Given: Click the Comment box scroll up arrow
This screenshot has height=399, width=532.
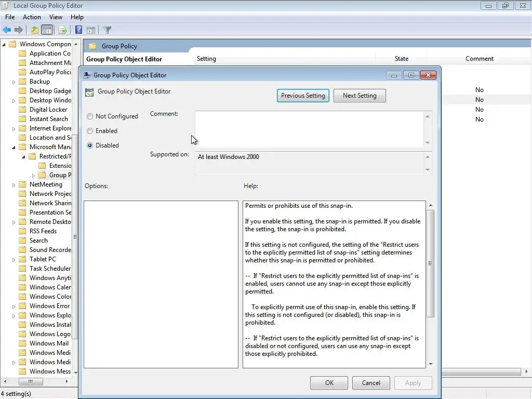Looking at the screenshot, I should [x=428, y=116].
